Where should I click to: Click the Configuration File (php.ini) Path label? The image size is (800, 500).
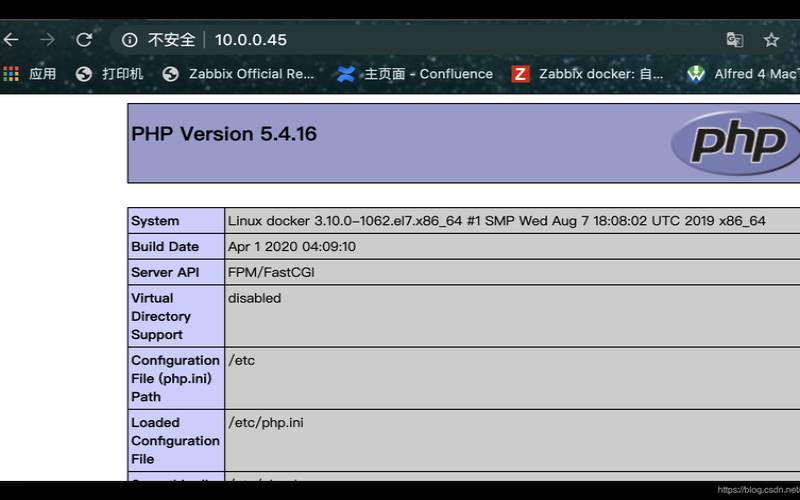coord(175,379)
